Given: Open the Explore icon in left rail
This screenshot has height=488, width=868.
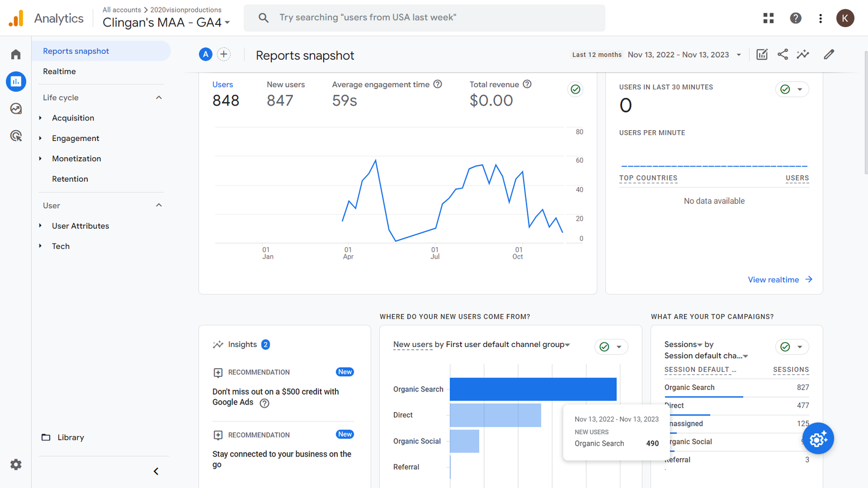Looking at the screenshot, I should pyautogui.click(x=16, y=108).
